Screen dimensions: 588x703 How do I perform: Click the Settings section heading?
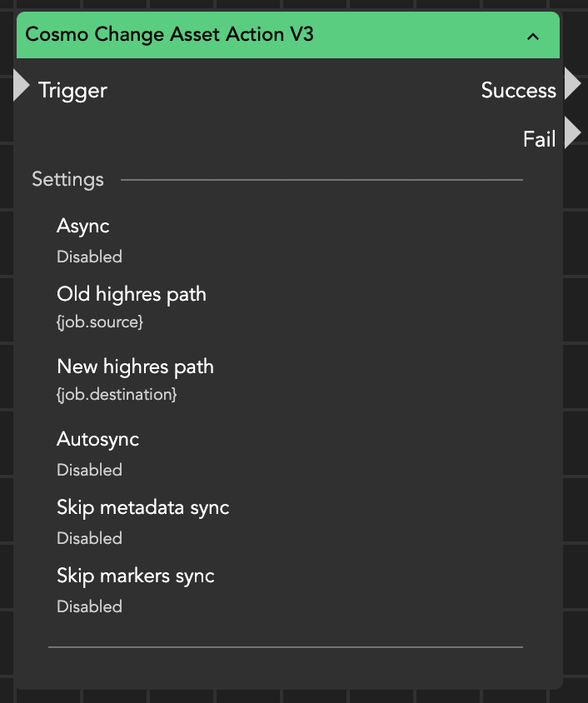(67, 179)
